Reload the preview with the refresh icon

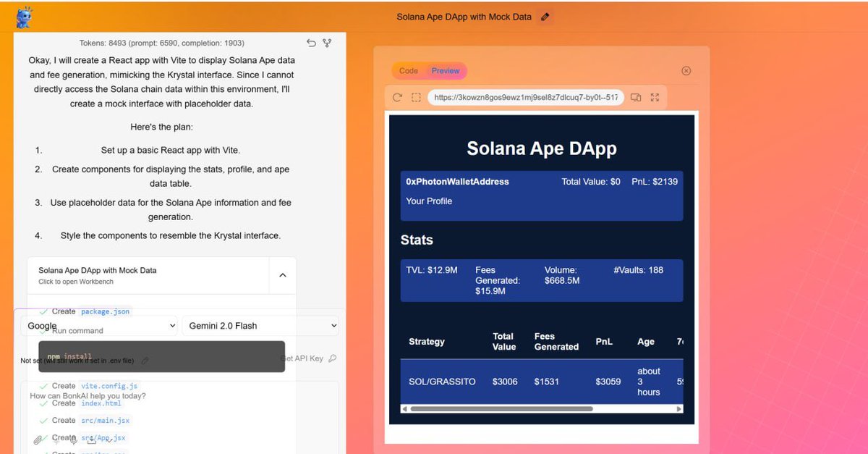click(x=397, y=97)
